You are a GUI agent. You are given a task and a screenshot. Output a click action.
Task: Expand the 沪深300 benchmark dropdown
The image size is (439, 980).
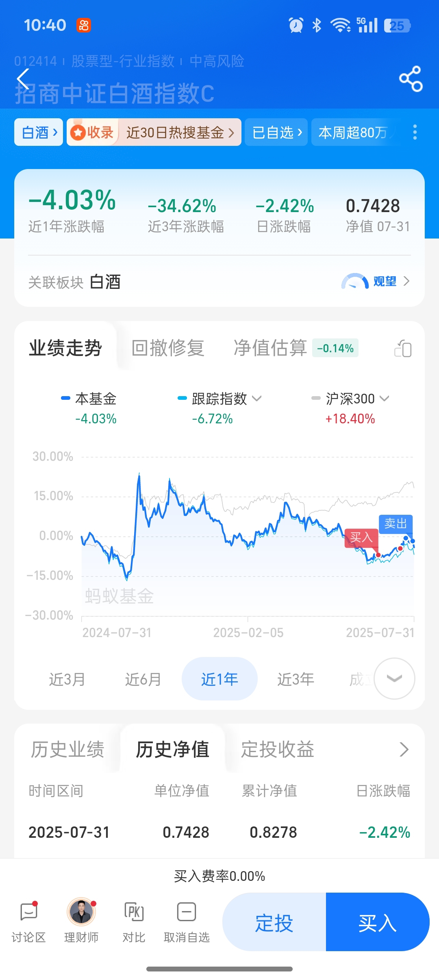pos(384,399)
